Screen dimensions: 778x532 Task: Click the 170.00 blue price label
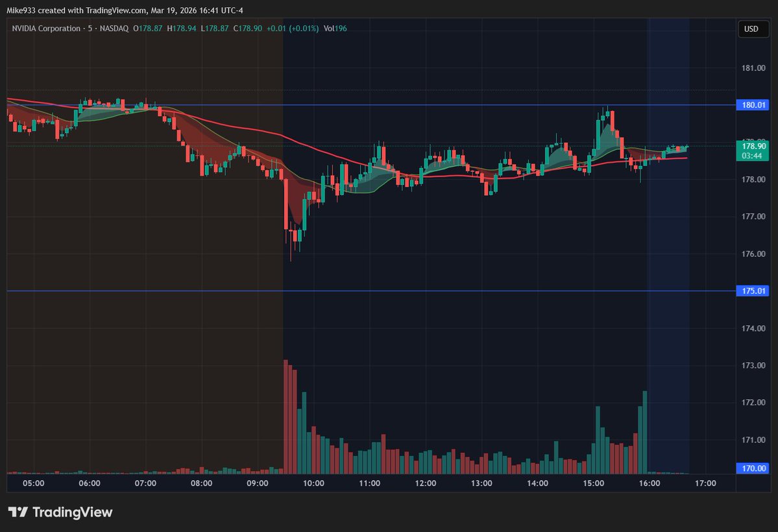[x=753, y=468]
